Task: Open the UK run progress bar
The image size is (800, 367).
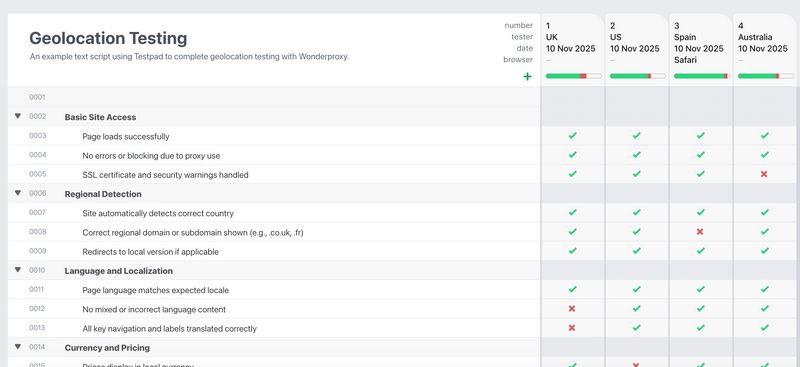Action: click(x=574, y=76)
